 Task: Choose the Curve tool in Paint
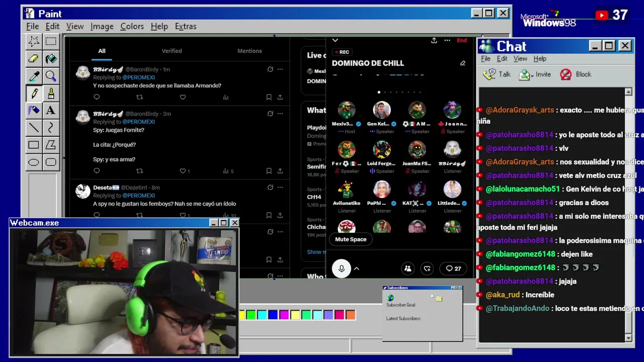[x=51, y=128]
